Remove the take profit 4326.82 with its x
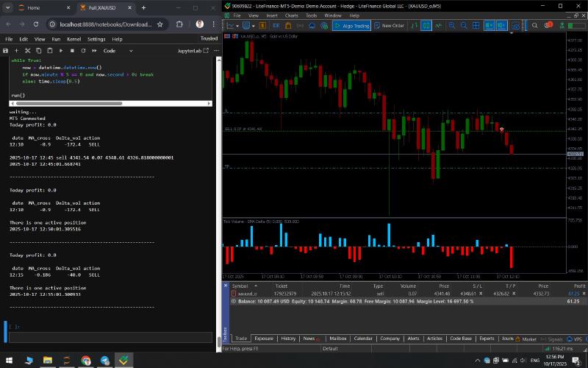Screen dimensions: 588x368 (x=514, y=294)
